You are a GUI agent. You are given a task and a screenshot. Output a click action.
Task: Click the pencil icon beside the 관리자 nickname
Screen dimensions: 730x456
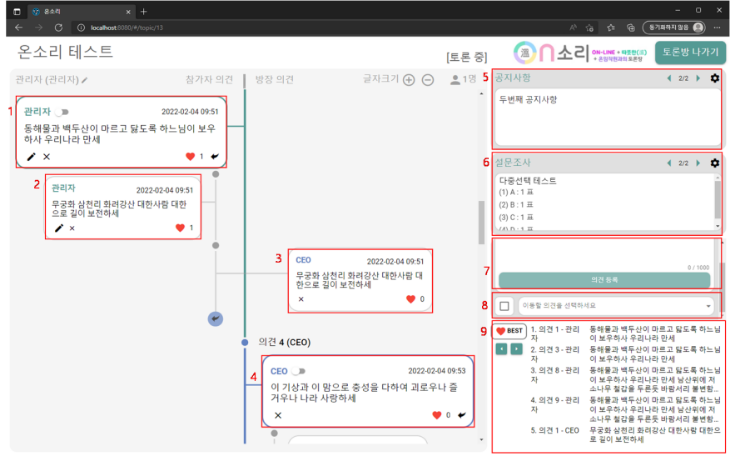[85, 79]
